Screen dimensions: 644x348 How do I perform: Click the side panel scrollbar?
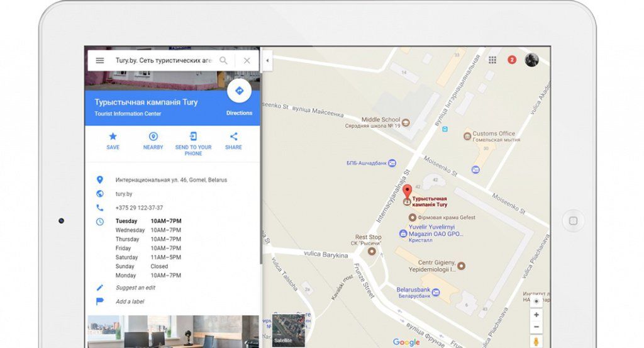coord(261,169)
